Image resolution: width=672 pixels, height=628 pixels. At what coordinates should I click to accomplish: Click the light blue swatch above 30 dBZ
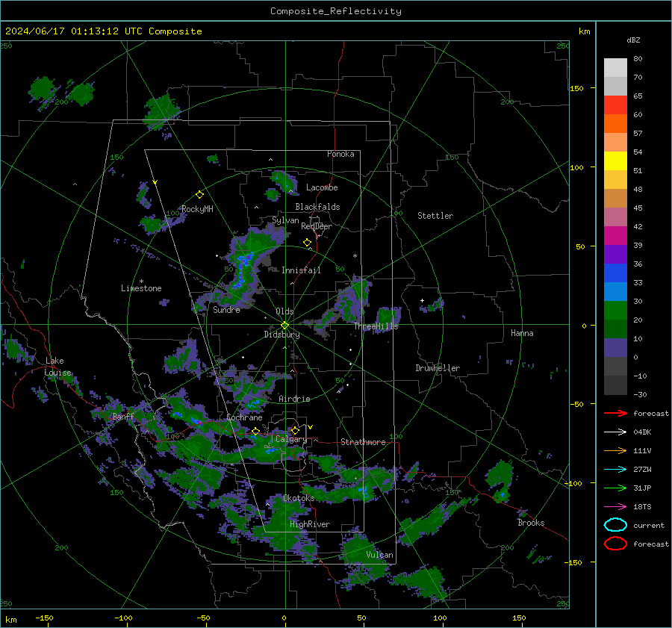(615, 291)
